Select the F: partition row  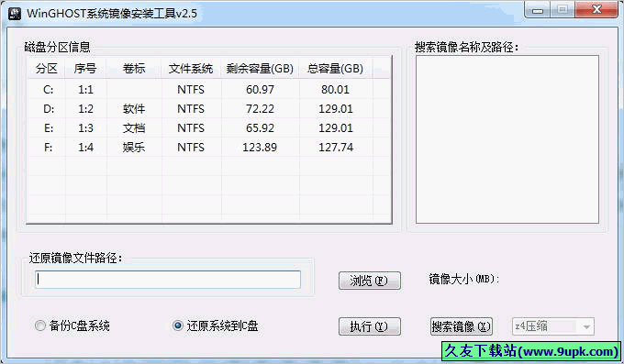[209, 148]
